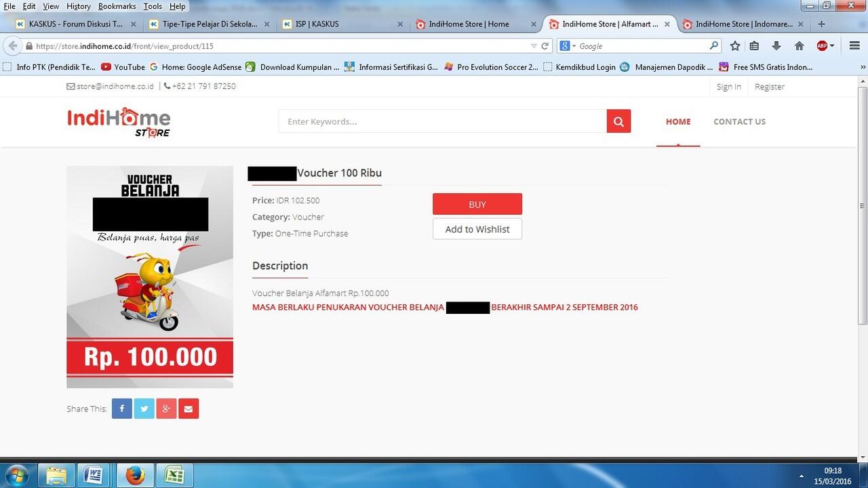Open Home: Google AdSense bookmark

pos(195,67)
